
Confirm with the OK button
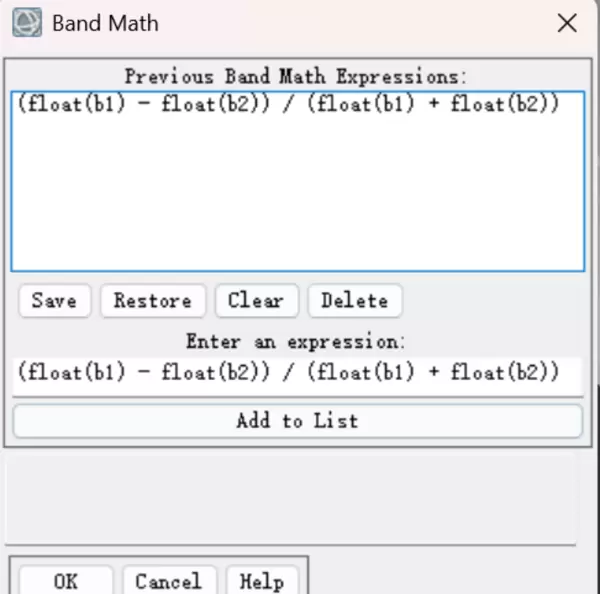point(65,581)
